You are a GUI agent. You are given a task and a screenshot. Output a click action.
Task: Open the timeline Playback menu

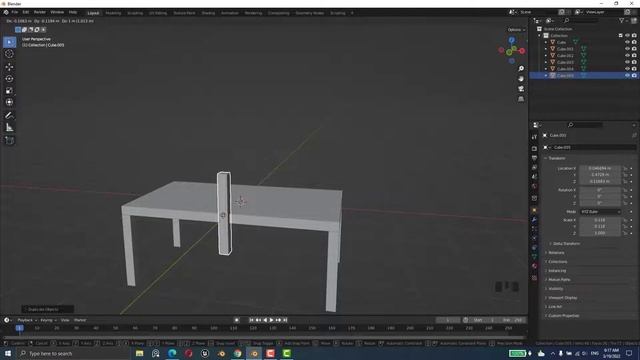[27, 320]
